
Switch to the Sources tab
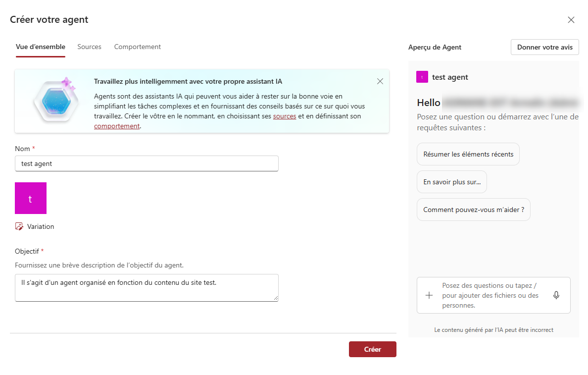click(89, 47)
